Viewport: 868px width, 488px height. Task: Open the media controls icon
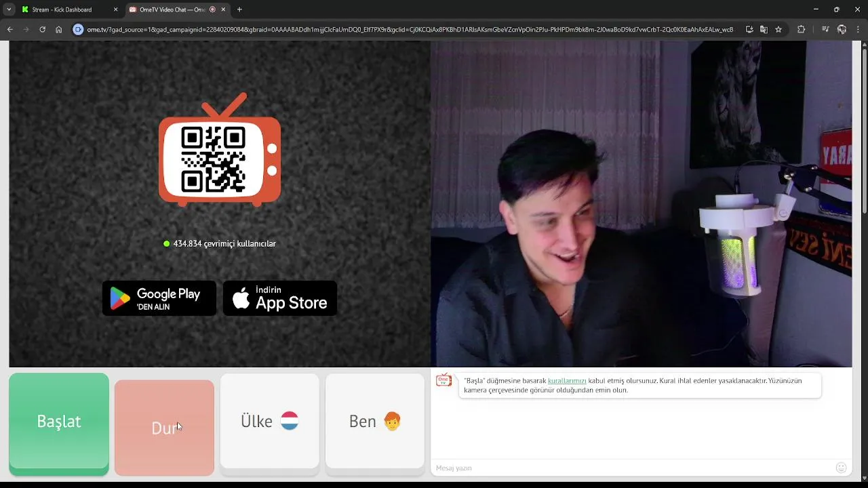click(x=825, y=29)
